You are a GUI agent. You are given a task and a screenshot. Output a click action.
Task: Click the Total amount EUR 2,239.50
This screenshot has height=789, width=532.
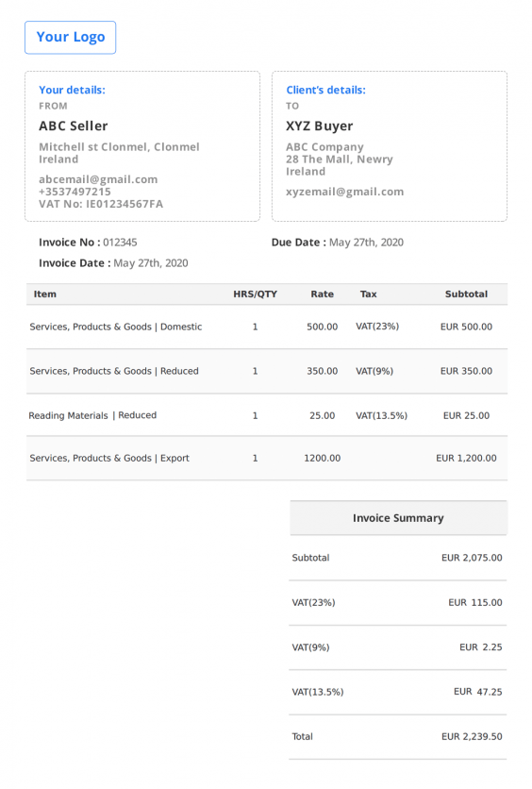point(472,737)
